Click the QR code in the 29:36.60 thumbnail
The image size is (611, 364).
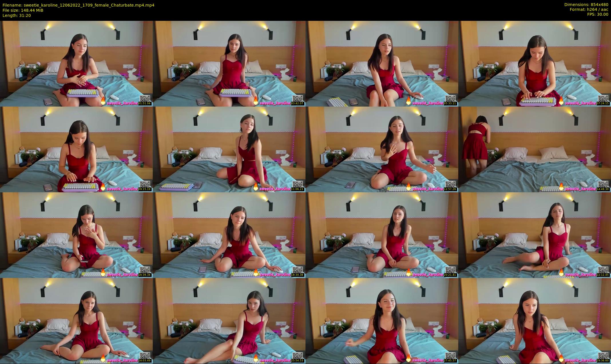pos(603,356)
